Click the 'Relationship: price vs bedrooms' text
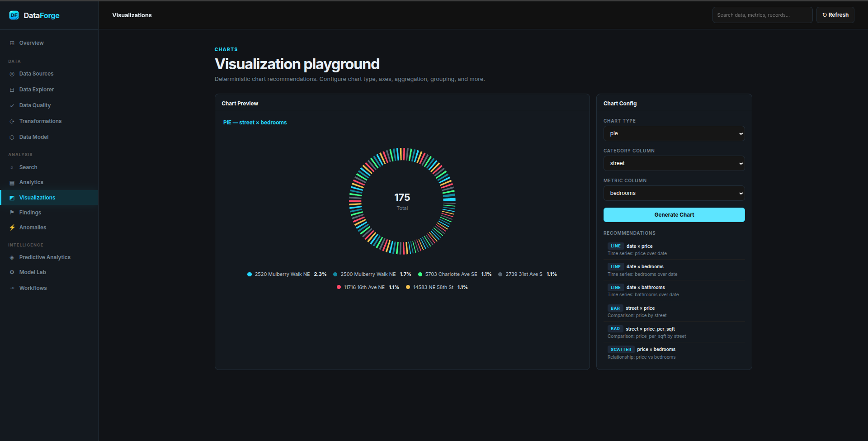 pyautogui.click(x=642, y=357)
